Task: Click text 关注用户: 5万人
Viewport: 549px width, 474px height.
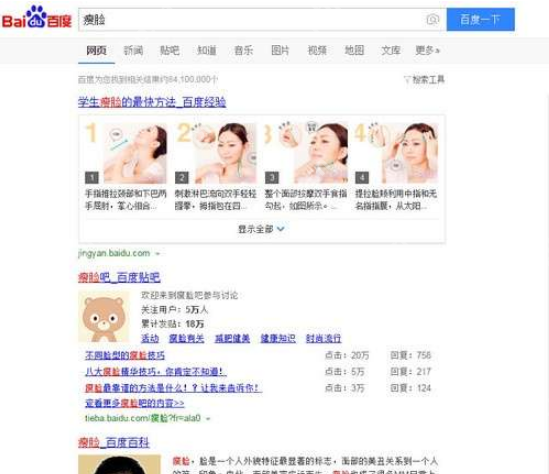Action: click(174, 310)
